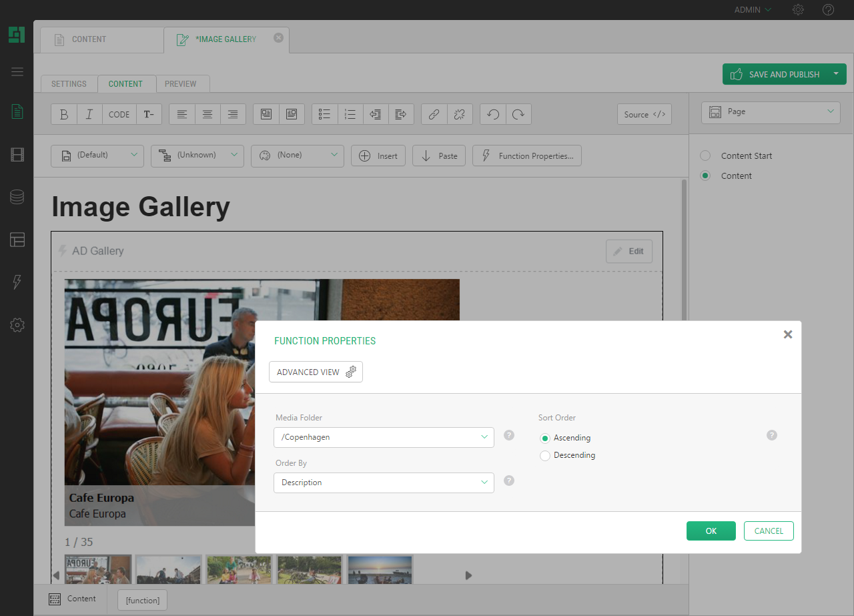Insert a bulleted list
Image resolution: width=854 pixels, height=616 pixels.
click(x=325, y=114)
